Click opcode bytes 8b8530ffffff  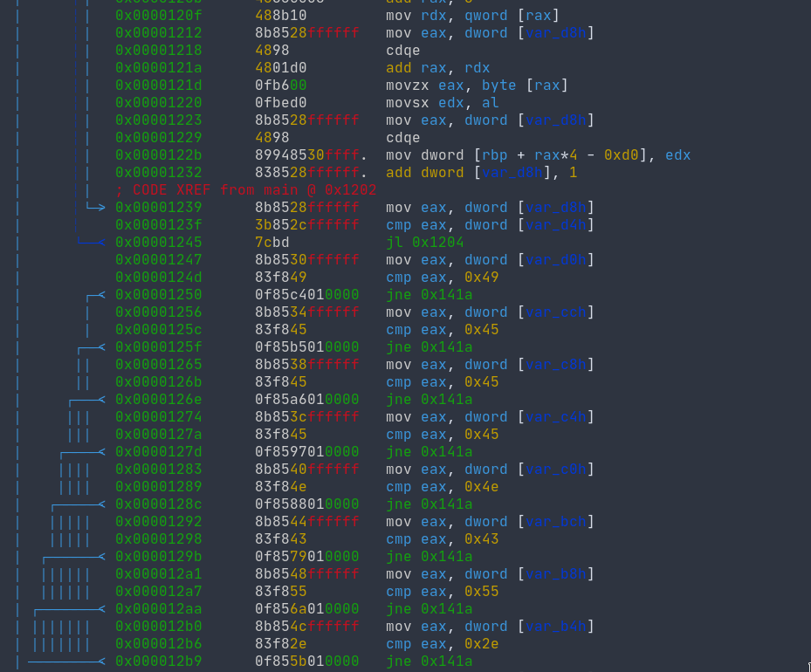[x=306, y=260]
